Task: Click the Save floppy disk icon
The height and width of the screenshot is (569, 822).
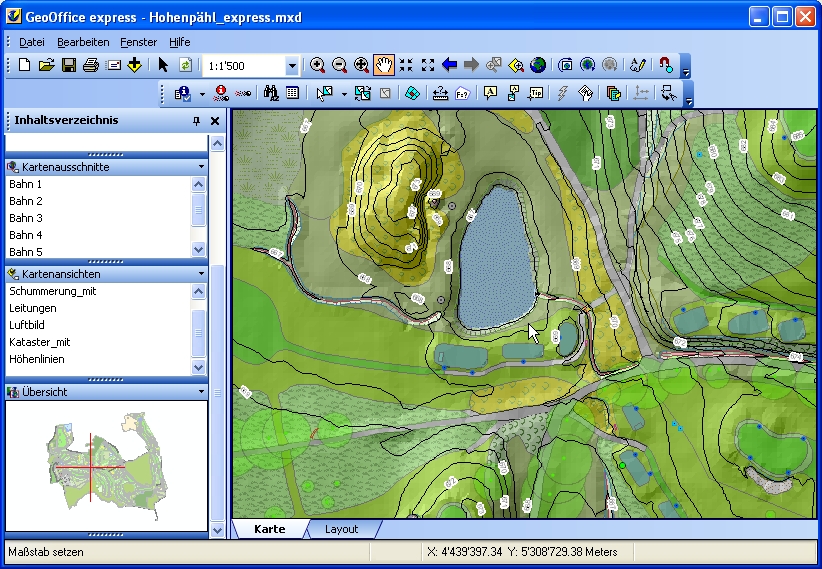Action: [x=69, y=65]
